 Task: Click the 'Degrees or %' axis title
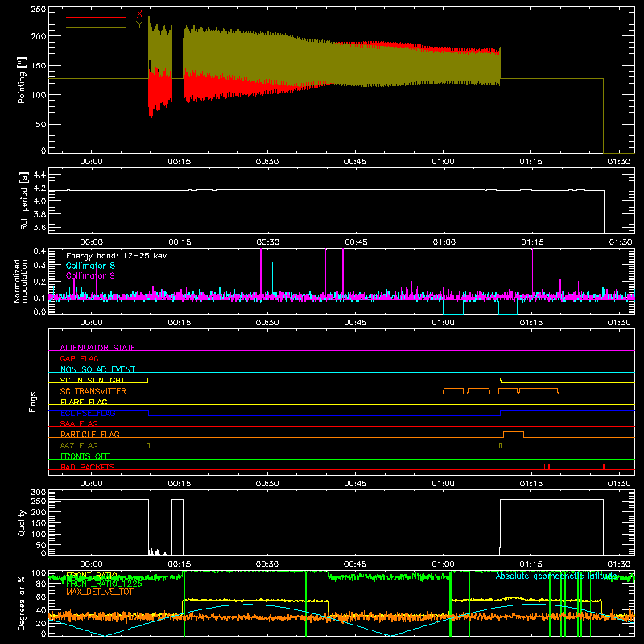(x=22, y=603)
